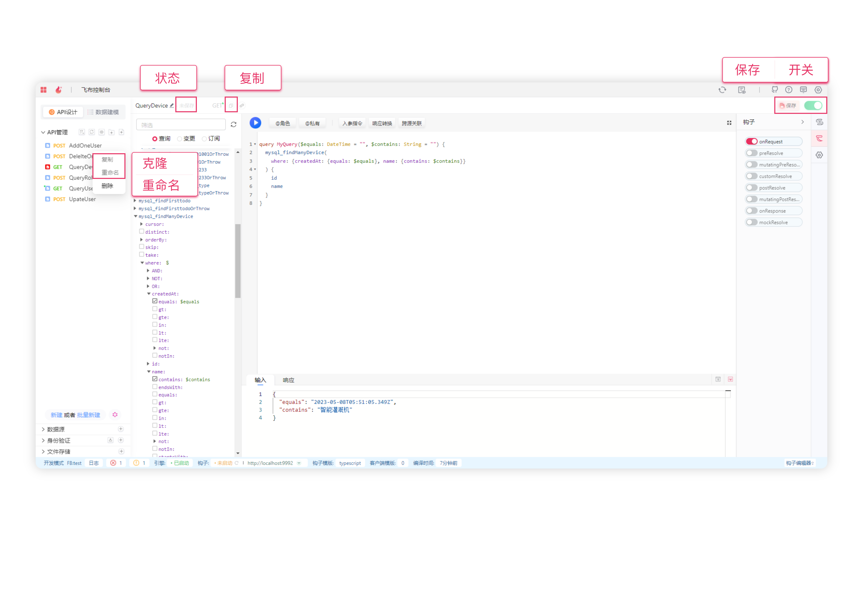Click the pencil icon next to QueryDevice
This screenshot has height=616, width=863.
tap(172, 105)
